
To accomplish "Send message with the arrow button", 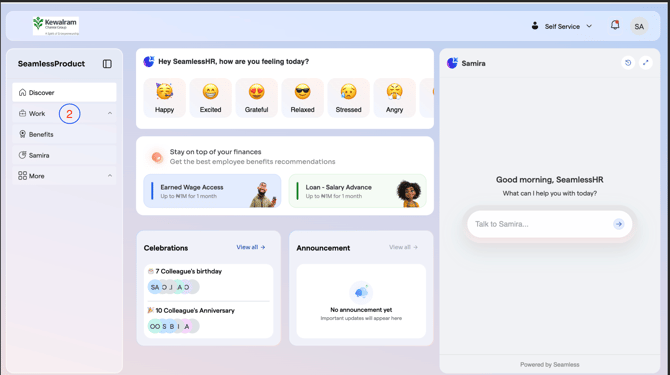I will click(619, 224).
